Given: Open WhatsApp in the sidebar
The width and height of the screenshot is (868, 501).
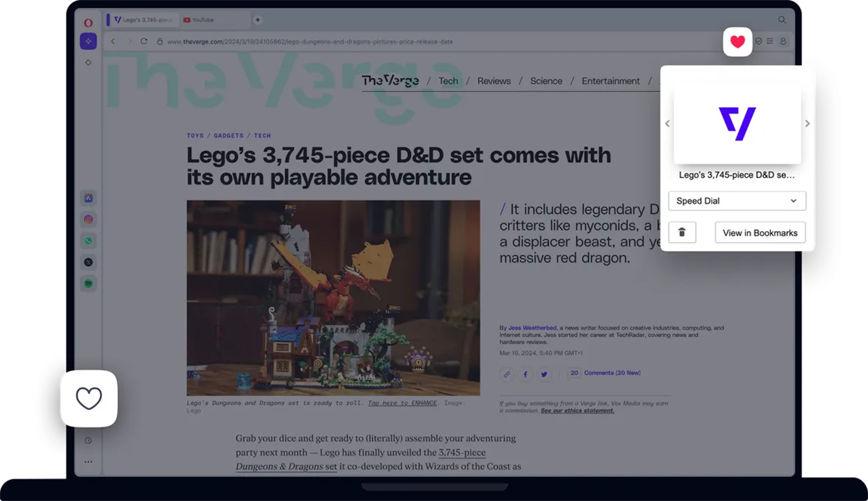Looking at the screenshot, I should tap(88, 241).
